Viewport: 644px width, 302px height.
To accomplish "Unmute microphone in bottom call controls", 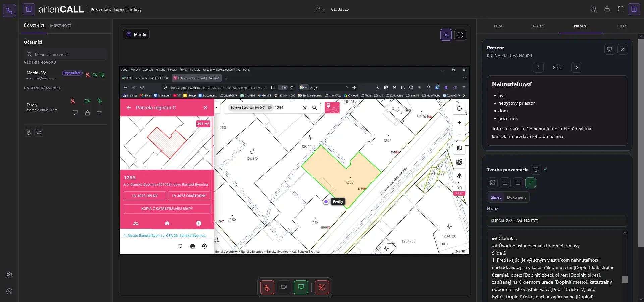I will 267,287.
